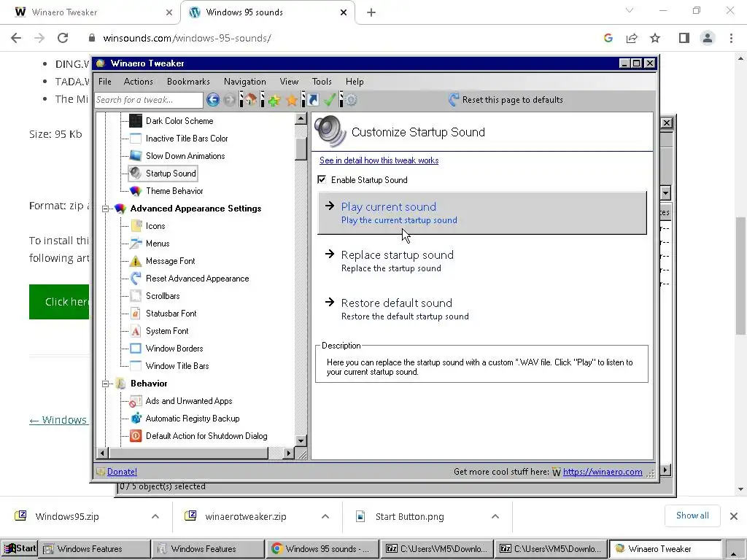This screenshot has width=747, height=560.
Task: Open Reset Advanced Appearance item
Action: 197,279
